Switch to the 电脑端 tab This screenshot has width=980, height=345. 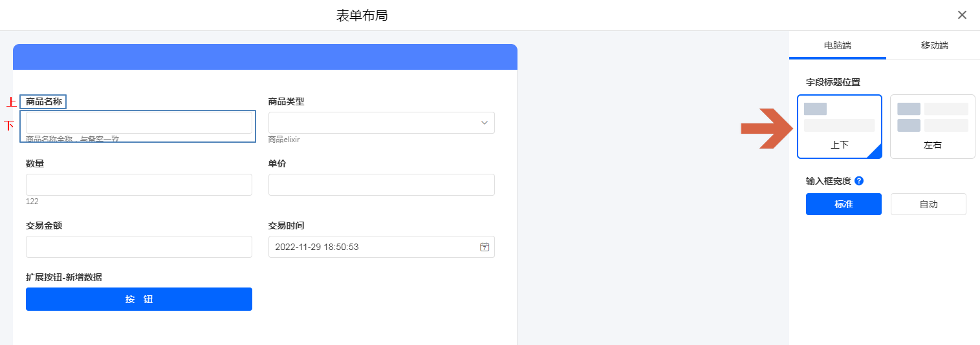[x=837, y=46]
